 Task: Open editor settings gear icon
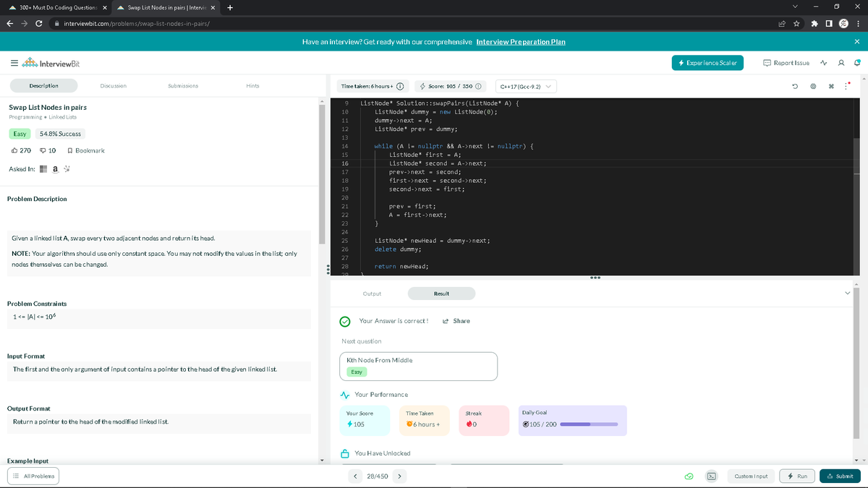click(x=813, y=87)
